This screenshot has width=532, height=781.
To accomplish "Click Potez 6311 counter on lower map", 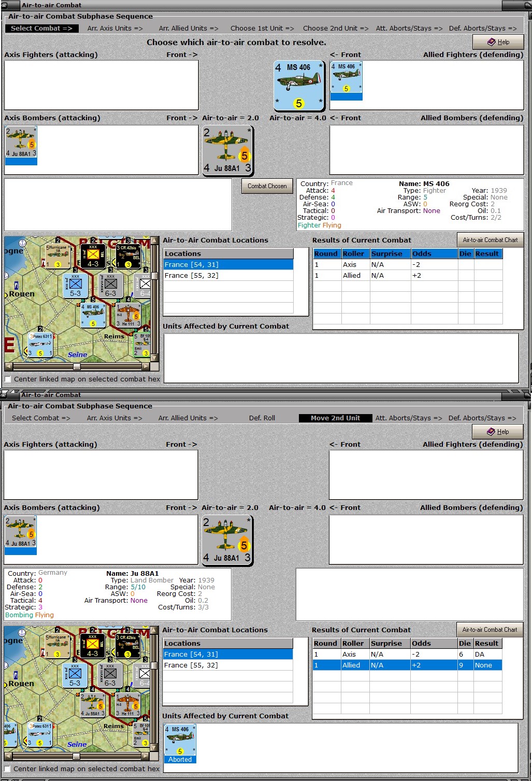I will click(39, 734).
